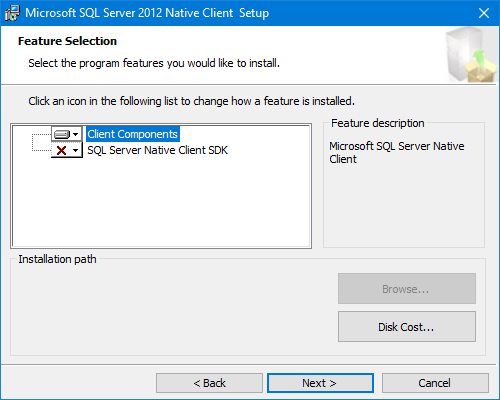500x400 pixels.
Task: Cancel the Native Client setup
Action: pyautogui.click(x=435, y=383)
